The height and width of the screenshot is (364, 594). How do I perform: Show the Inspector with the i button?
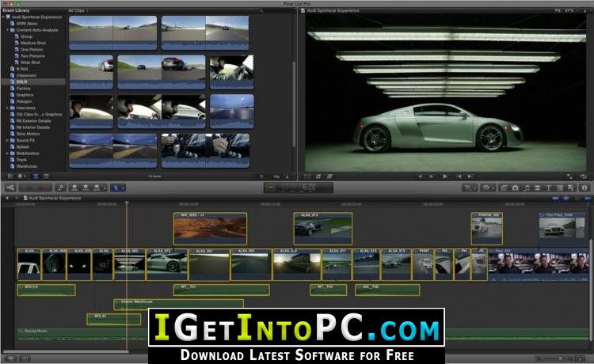point(584,188)
